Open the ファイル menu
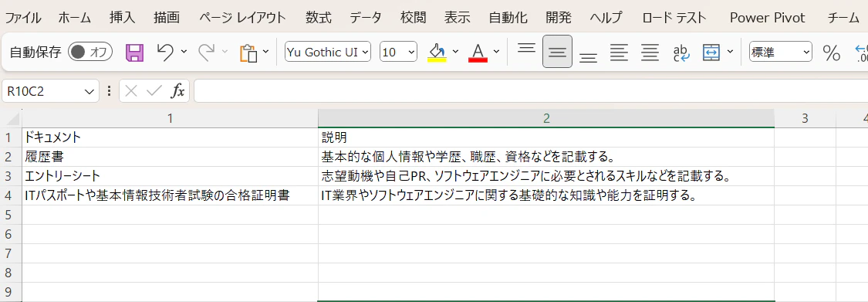Viewport: 868px width, 302px height. tap(22, 18)
